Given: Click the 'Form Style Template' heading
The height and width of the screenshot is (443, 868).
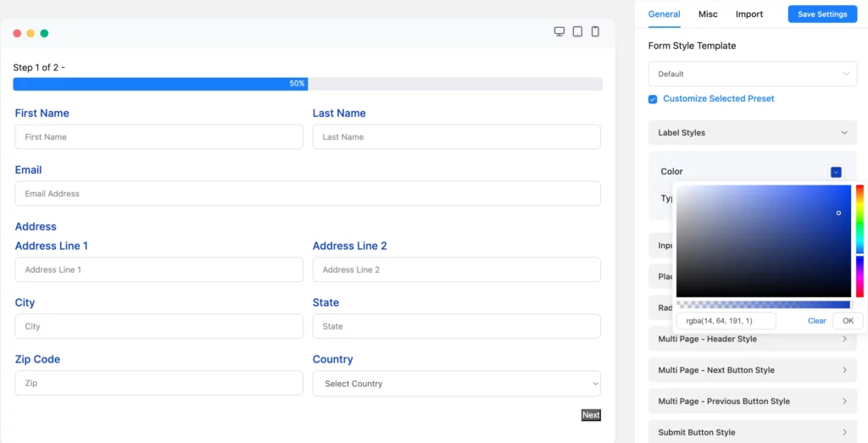Looking at the screenshot, I should pyautogui.click(x=692, y=46).
